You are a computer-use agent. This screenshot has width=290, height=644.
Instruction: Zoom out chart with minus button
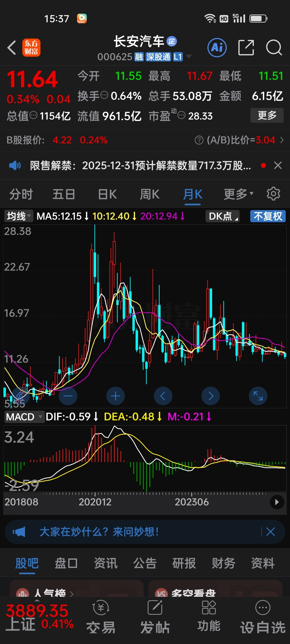(x=68, y=396)
